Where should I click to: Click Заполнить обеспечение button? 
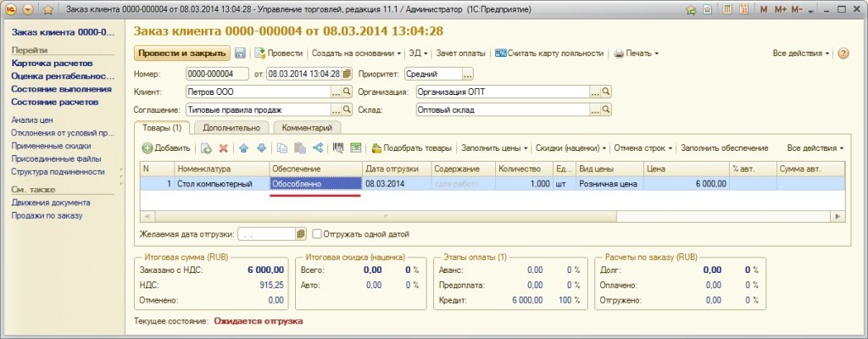click(x=724, y=148)
